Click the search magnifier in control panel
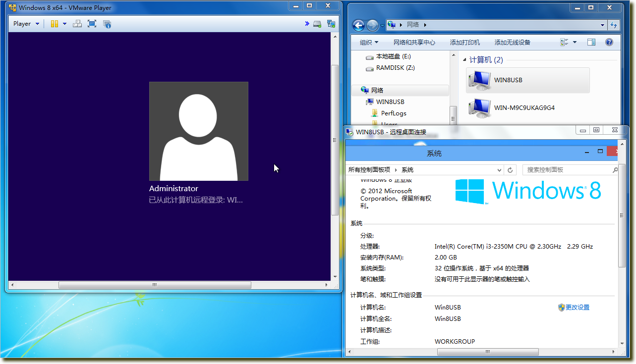636x364 pixels. pyautogui.click(x=615, y=170)
